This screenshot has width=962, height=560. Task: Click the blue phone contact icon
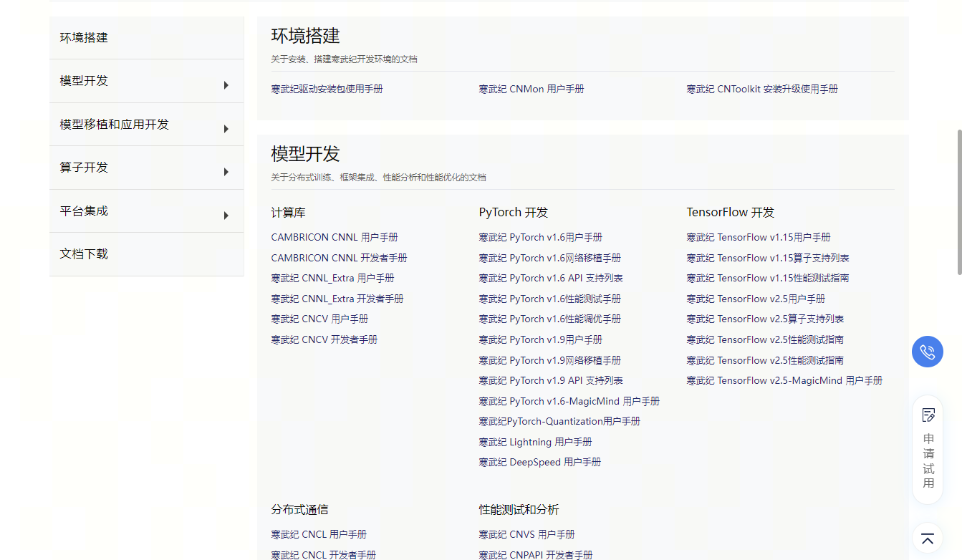tap(927, 352)
